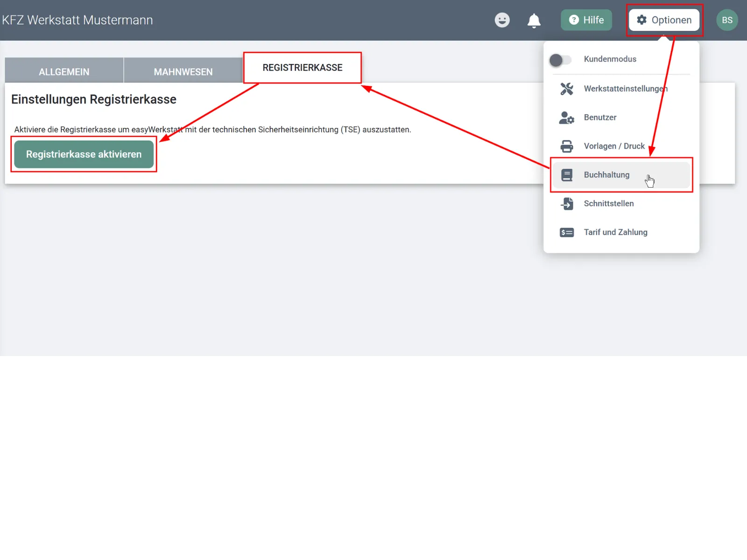Choose Benutzer in the options menu
747x560 pixels.
[x=621, y=118]
